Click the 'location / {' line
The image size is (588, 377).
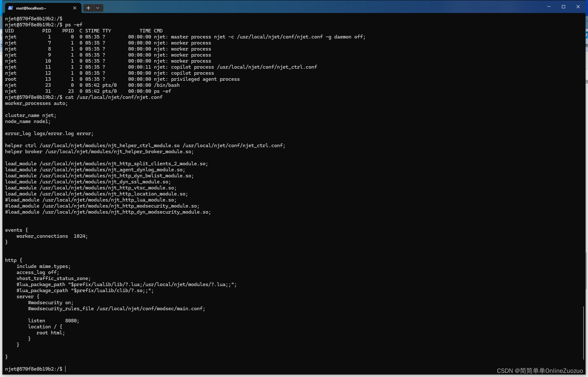45,327
